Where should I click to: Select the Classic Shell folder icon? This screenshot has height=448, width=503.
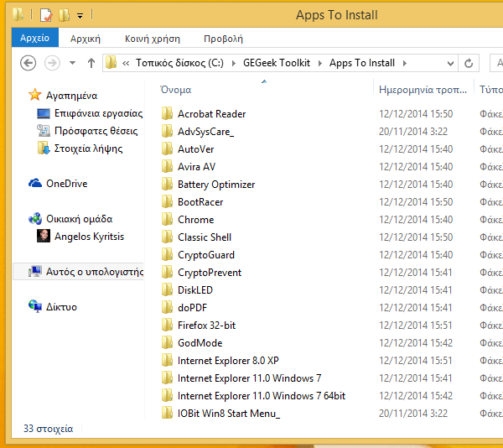[x=167, y=237]
